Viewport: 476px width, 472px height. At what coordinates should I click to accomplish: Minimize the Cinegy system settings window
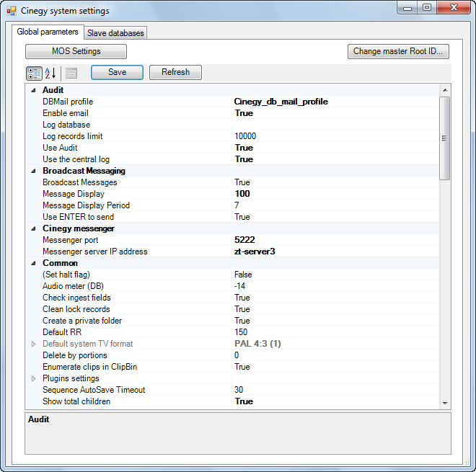[x=407, y=8]
